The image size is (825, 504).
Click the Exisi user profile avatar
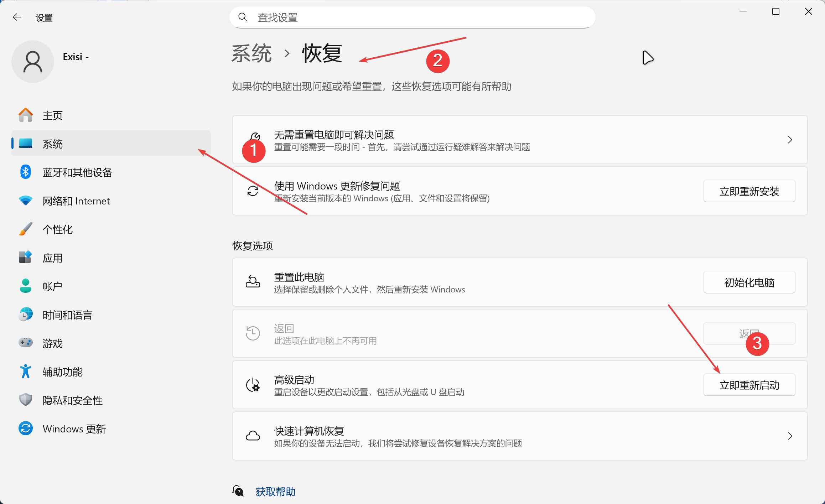point(32,61)
